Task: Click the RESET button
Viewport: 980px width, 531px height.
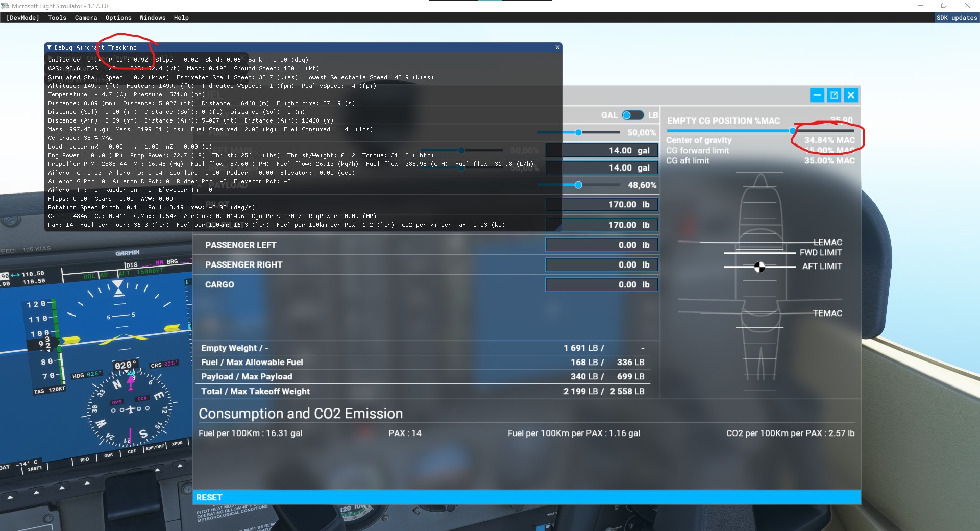Action: point(526,497)
